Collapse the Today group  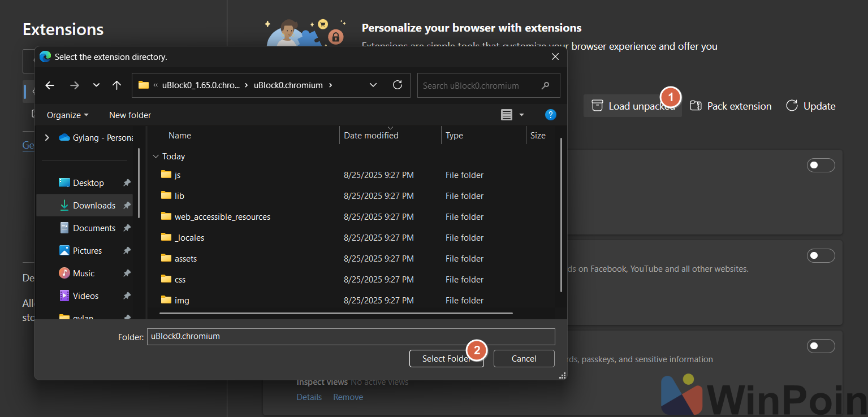[156, 157]
